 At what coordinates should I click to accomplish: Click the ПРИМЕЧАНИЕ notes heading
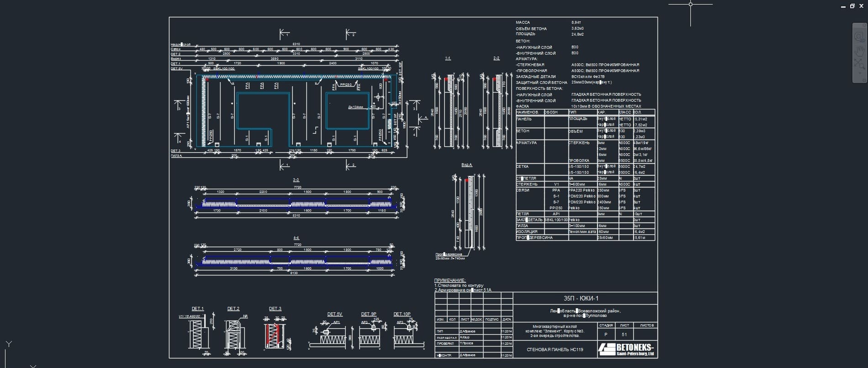[450, 280]
